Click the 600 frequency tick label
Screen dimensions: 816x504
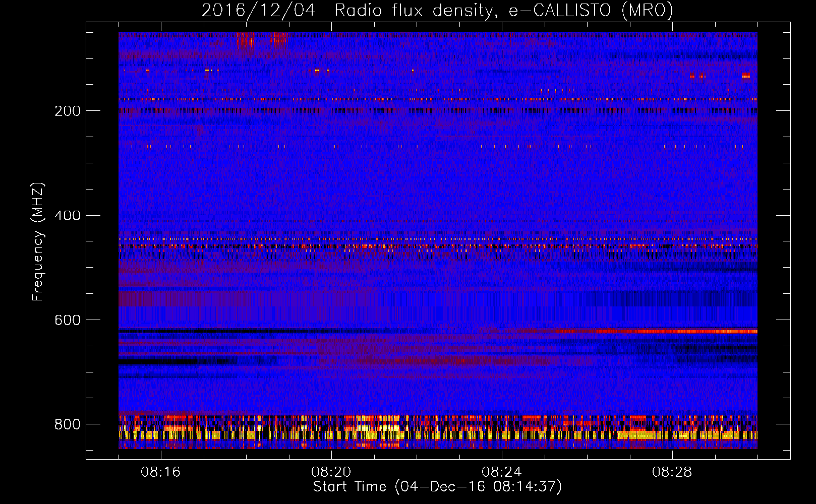68,320
